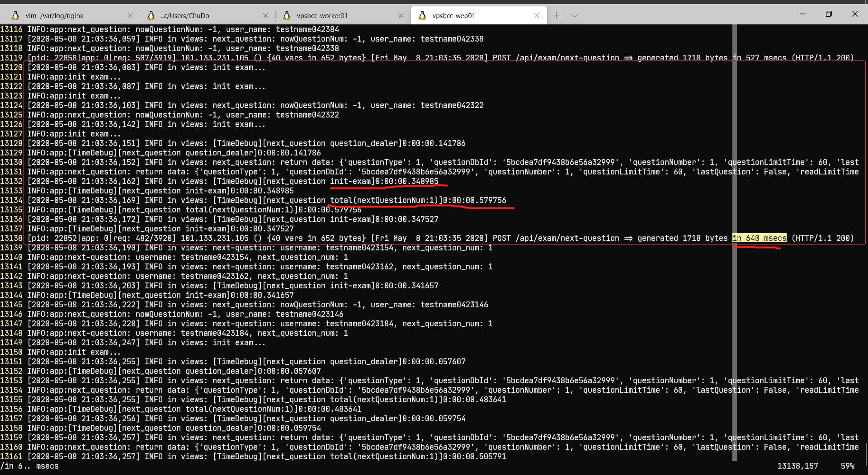
Task: Close the ..c/Users/ChuDo tab
Action: tap(265, 15)
